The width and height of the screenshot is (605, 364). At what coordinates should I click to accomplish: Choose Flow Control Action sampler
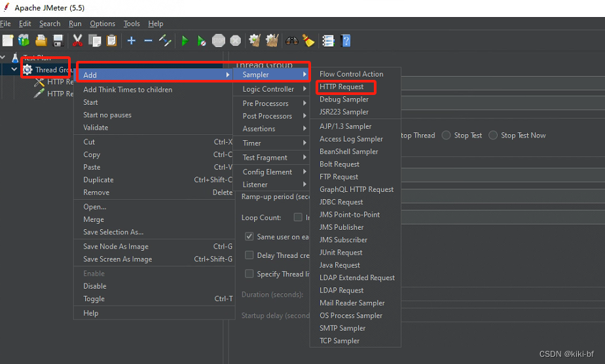click(356, 74)
